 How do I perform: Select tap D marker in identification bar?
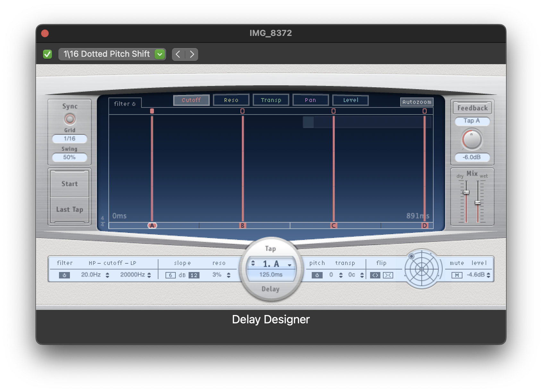(x=425, y=226)
